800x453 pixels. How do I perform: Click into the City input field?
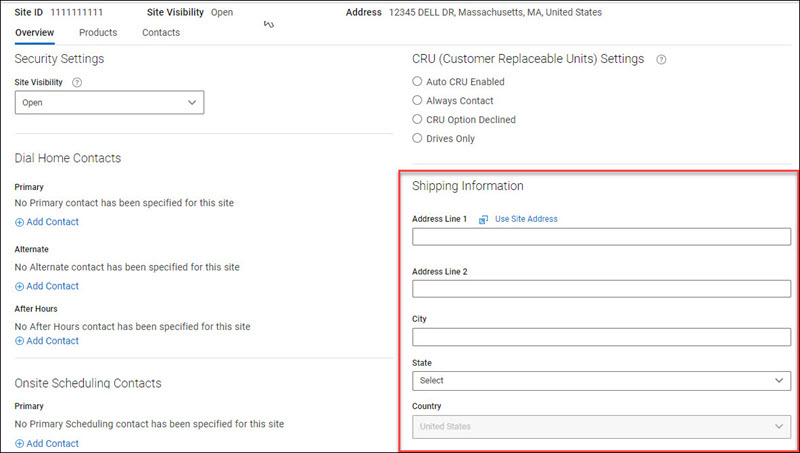click(601, 337)
